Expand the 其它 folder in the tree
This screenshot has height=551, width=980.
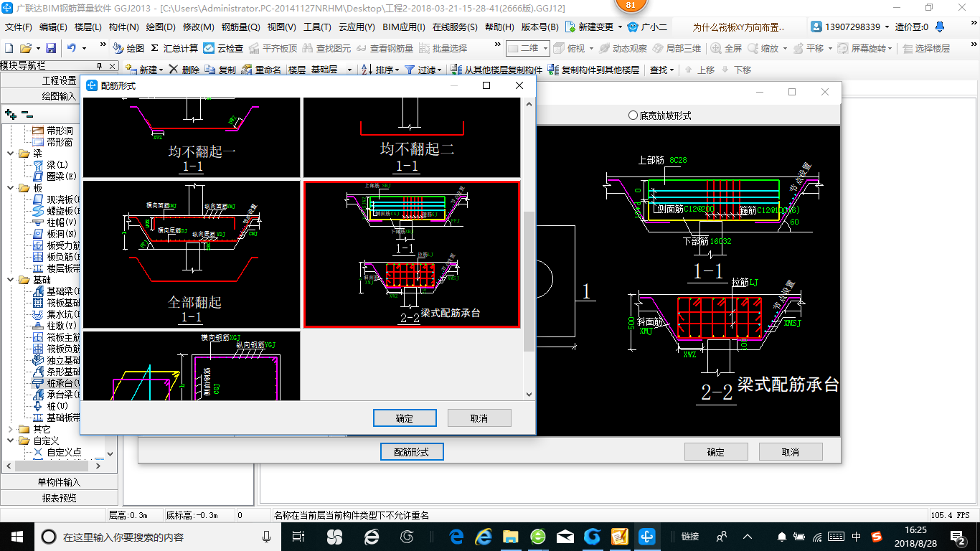click(10, 429)
